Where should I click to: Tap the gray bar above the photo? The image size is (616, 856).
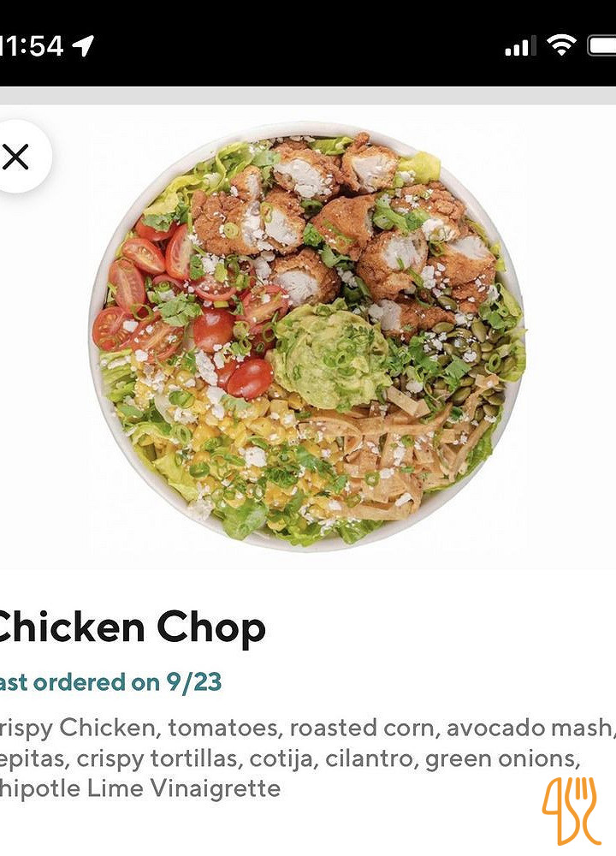click(x=308, y=96)
